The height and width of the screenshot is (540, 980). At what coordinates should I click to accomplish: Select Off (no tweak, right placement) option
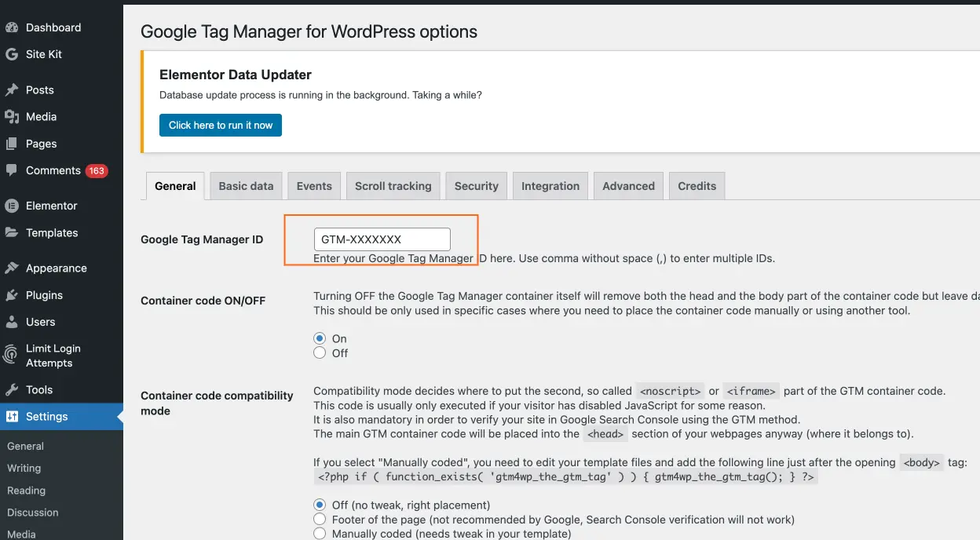320,505
